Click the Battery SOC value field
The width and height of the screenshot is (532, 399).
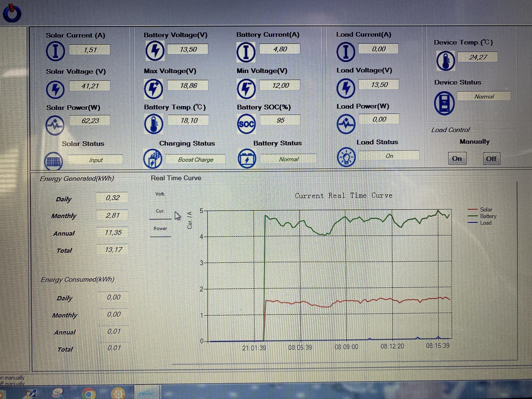280,120
